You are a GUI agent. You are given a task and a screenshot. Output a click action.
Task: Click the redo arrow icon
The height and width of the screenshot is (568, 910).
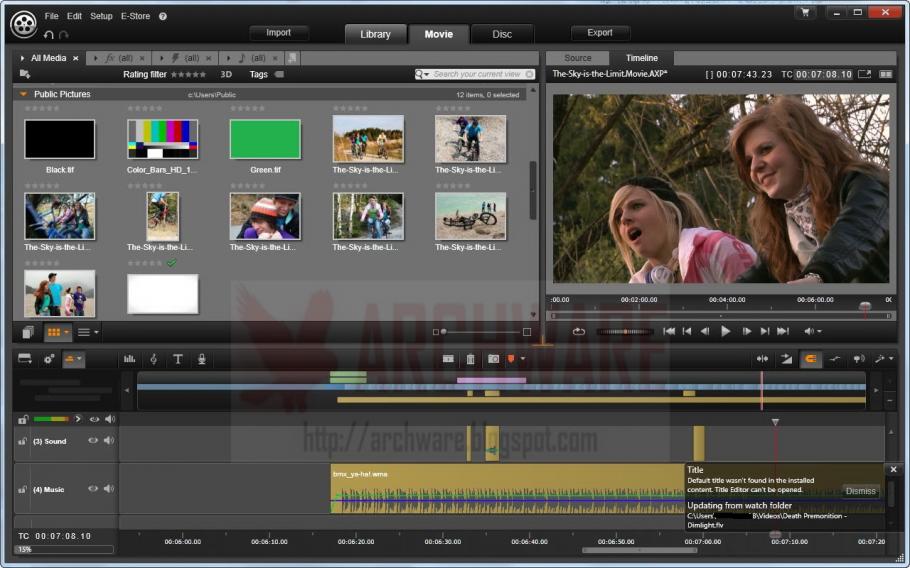(x=64, y=35)
